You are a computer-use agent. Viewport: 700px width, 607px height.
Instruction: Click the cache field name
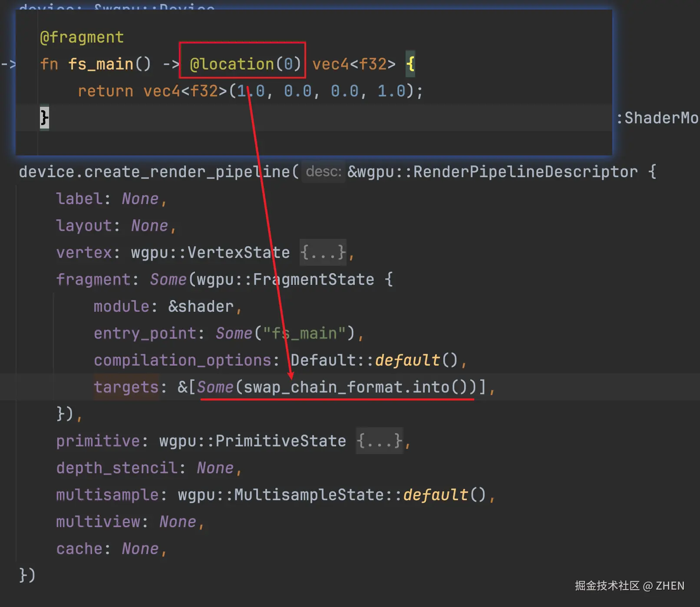[79, 549]
